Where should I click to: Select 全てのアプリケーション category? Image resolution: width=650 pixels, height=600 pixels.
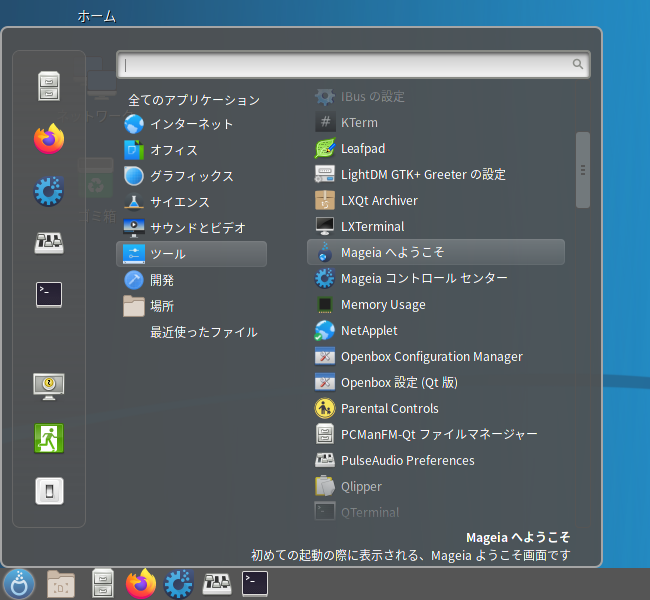pos(194,100)
